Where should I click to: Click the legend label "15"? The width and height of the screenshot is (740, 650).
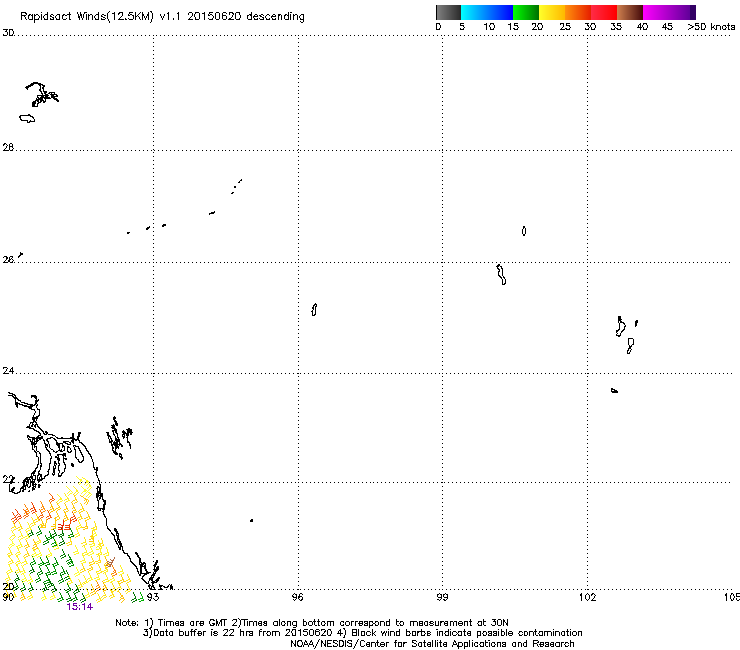513,27
